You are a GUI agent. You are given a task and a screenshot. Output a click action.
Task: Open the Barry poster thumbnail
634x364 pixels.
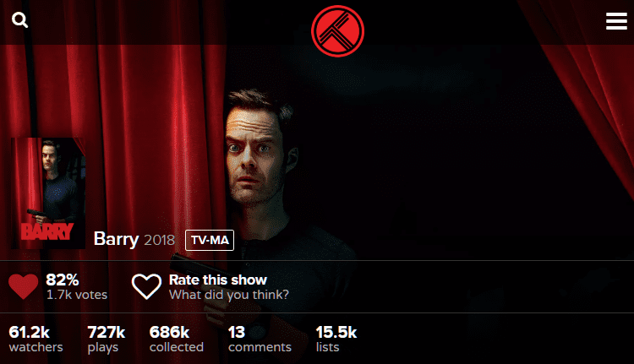[48, 193]
